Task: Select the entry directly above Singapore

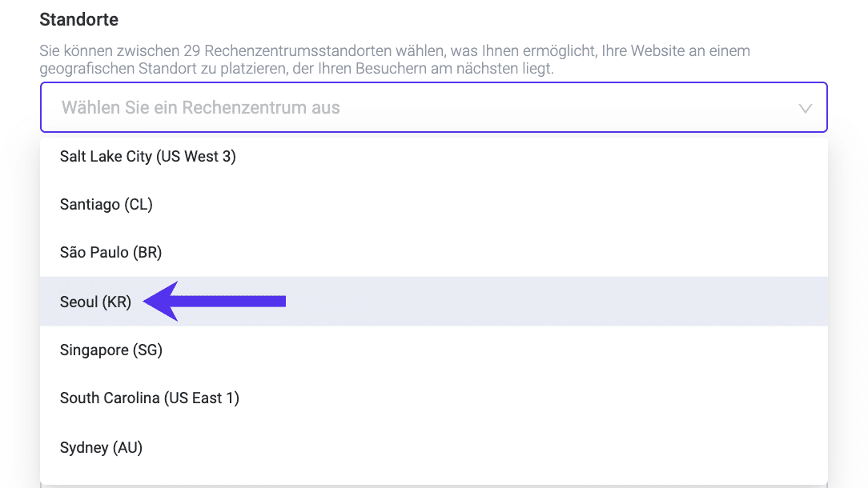Action: pyautogui.click(x=95, y=302)
